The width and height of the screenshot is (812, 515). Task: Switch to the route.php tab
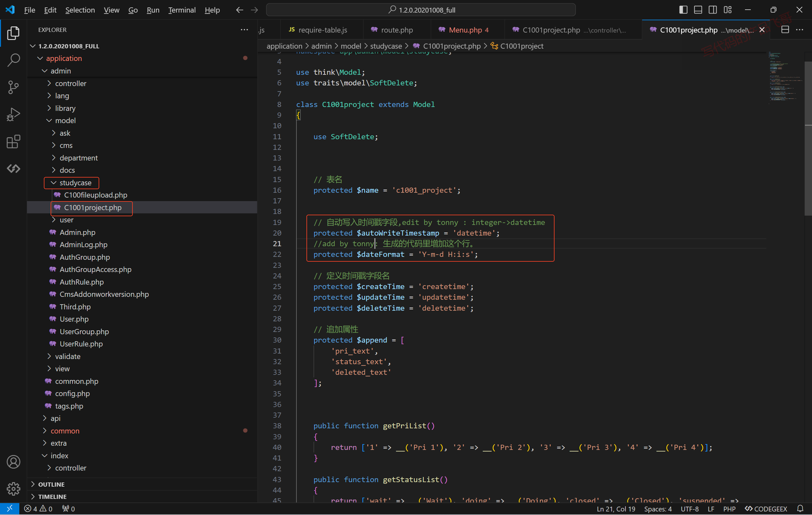tap(397, 30)
